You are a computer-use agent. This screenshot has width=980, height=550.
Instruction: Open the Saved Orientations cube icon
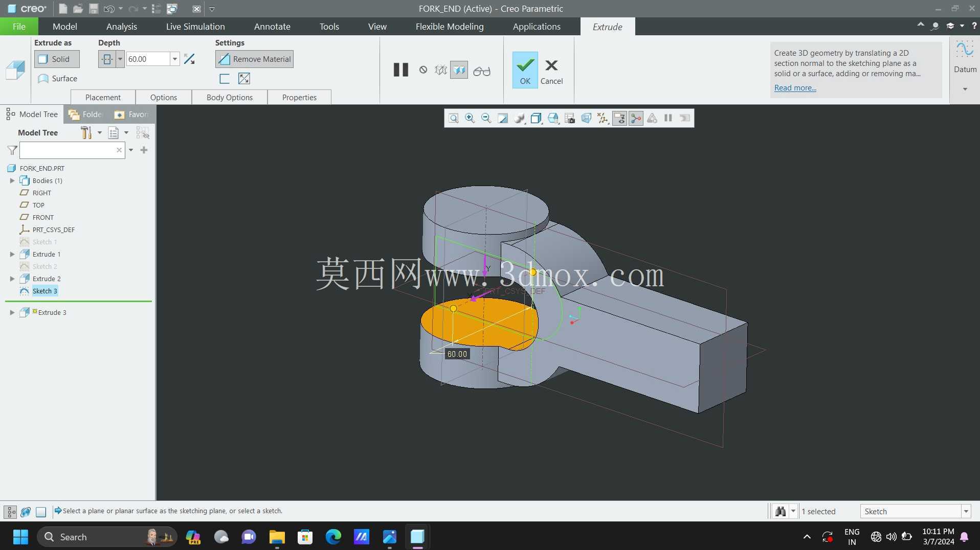536,119
